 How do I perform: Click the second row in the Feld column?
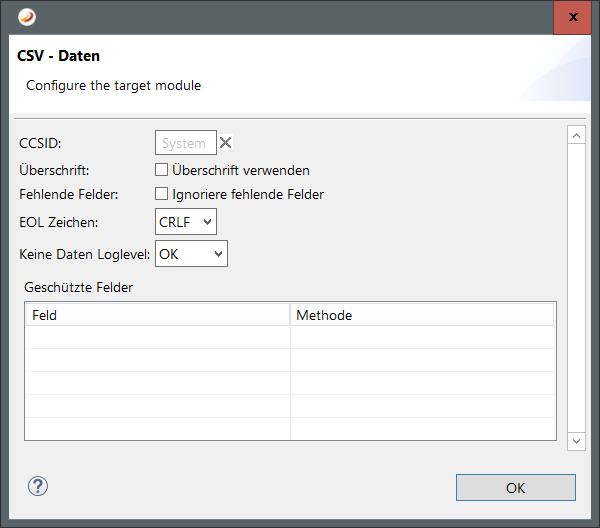click(x=157, y=361)
